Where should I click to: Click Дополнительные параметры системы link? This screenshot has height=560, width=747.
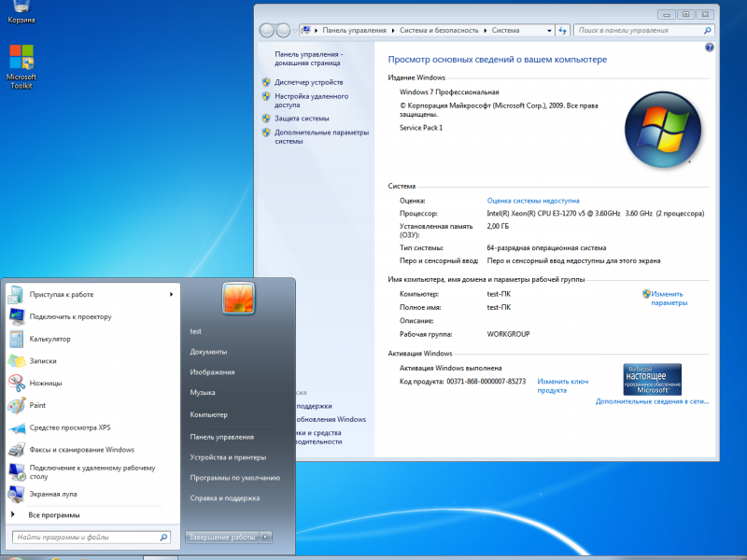[x=321, y=136]
